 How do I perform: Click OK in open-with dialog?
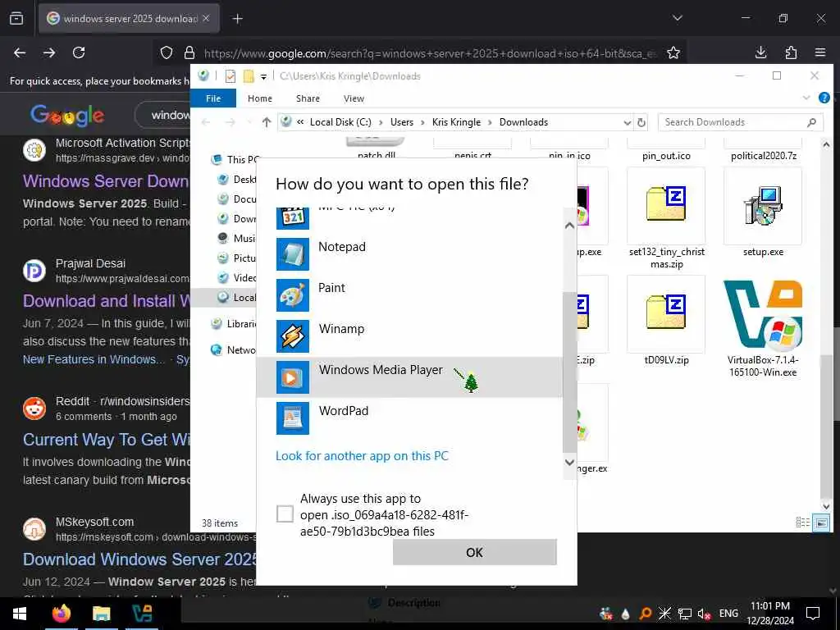[475, 552]
